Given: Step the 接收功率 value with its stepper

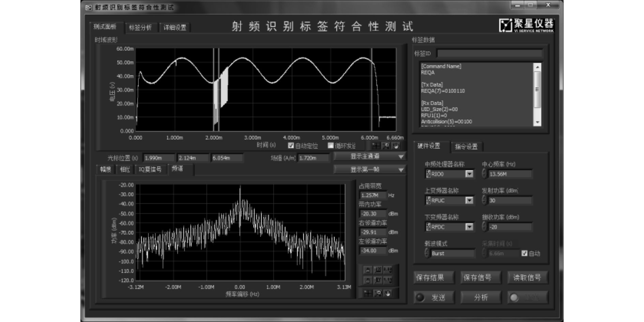Looking at the screenshot, I should click(484, 227).
